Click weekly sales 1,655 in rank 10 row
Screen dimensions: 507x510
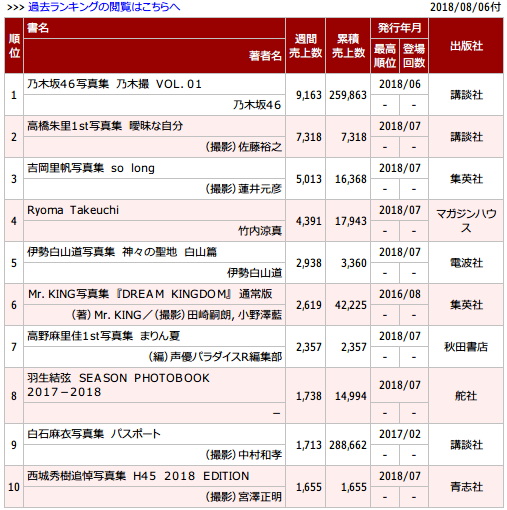[309, 487]
